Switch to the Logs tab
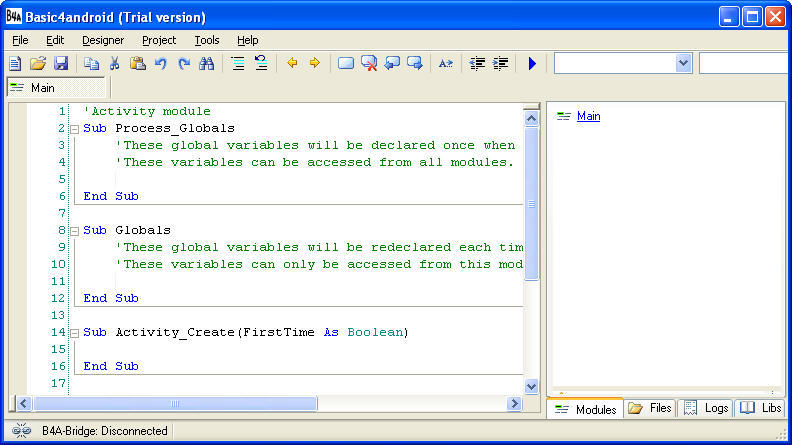792x445 pixels. [706, 408]
